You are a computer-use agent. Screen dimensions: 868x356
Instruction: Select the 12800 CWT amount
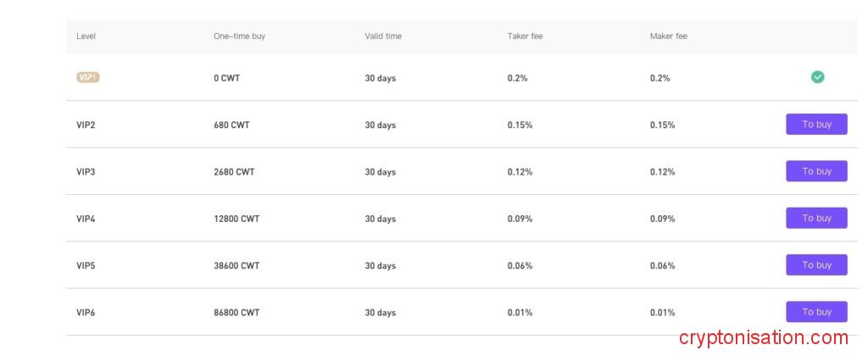(x=236, y=219)
